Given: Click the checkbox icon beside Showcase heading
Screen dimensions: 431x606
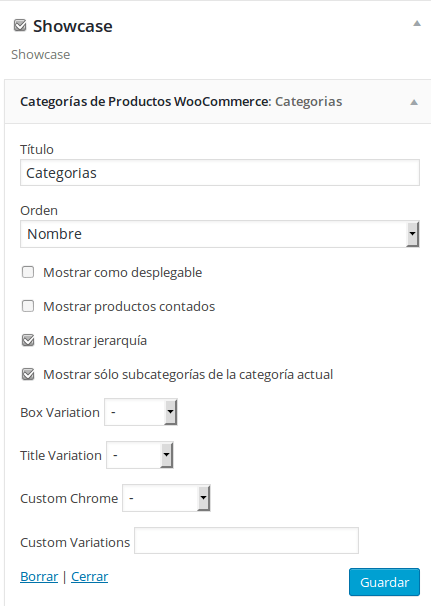Looking at the screenshot, I should [x=20, y=26].
